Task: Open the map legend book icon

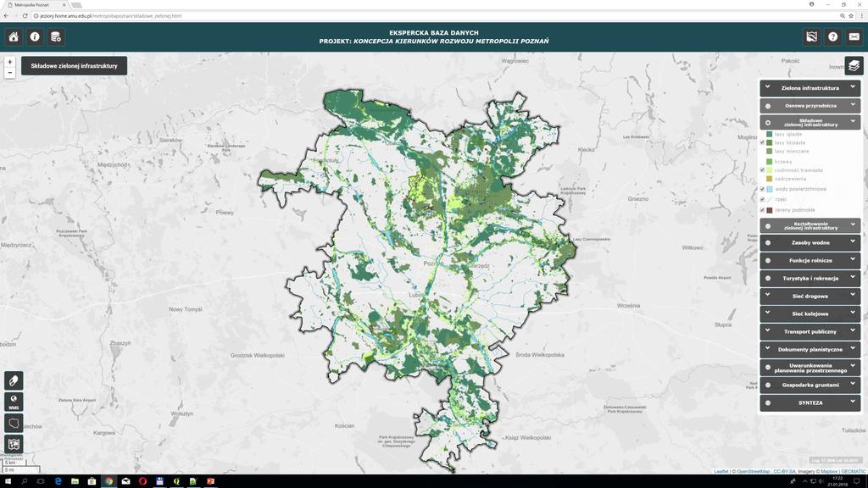Action: click(x=14, y=444)
